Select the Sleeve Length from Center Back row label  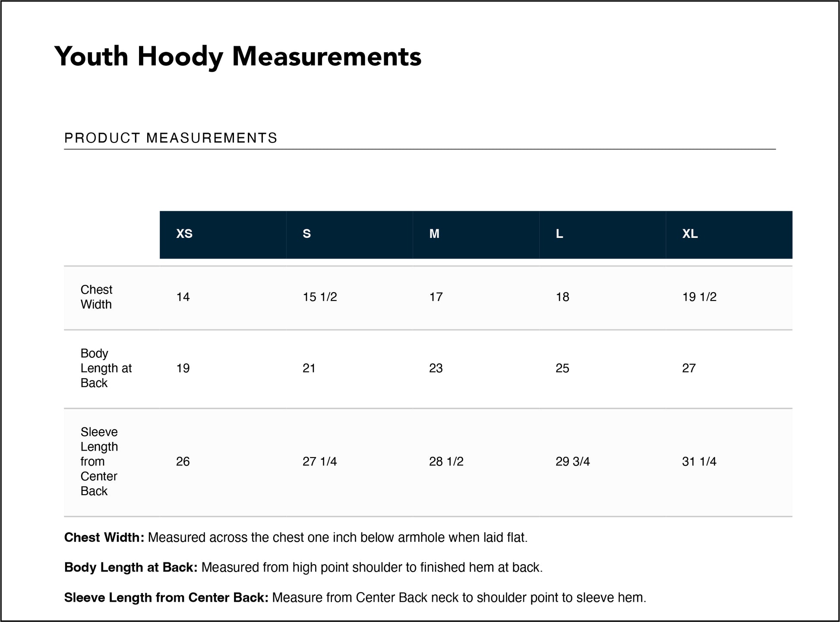(x=99, y=461)
